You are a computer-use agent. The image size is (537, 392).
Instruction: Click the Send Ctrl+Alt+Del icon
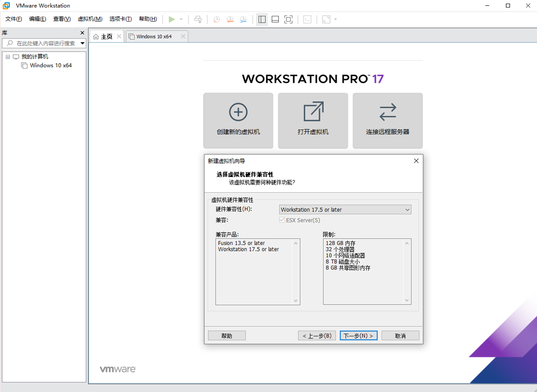199,19
